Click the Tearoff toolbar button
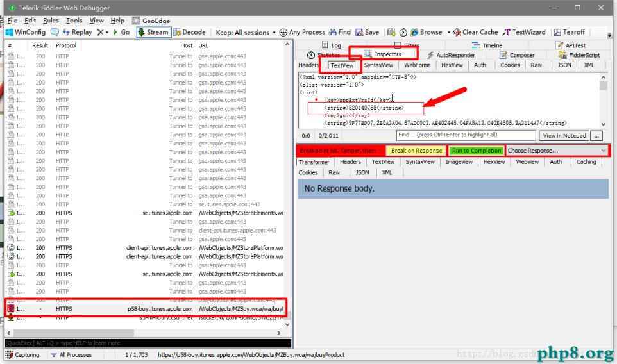Screen dimensions: 617x364 pyautogui.click(x=570, y=32)
